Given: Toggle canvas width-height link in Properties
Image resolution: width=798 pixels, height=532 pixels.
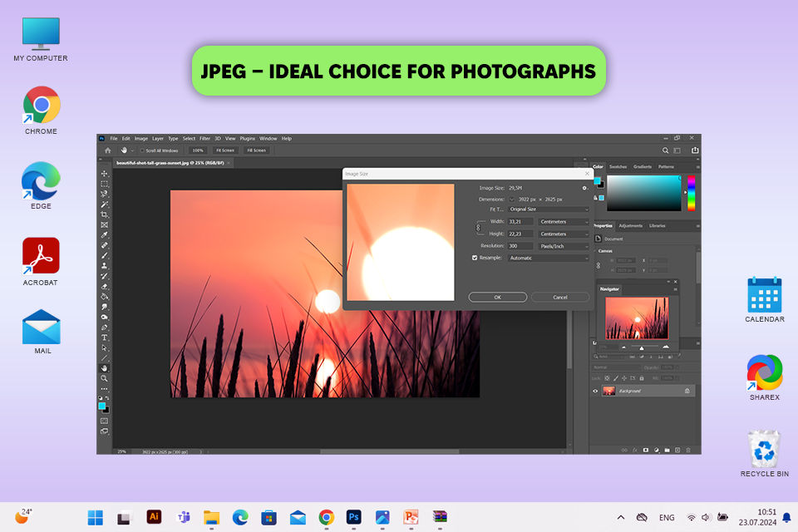Looking at the screenshot, I should (x=598, y=265).
